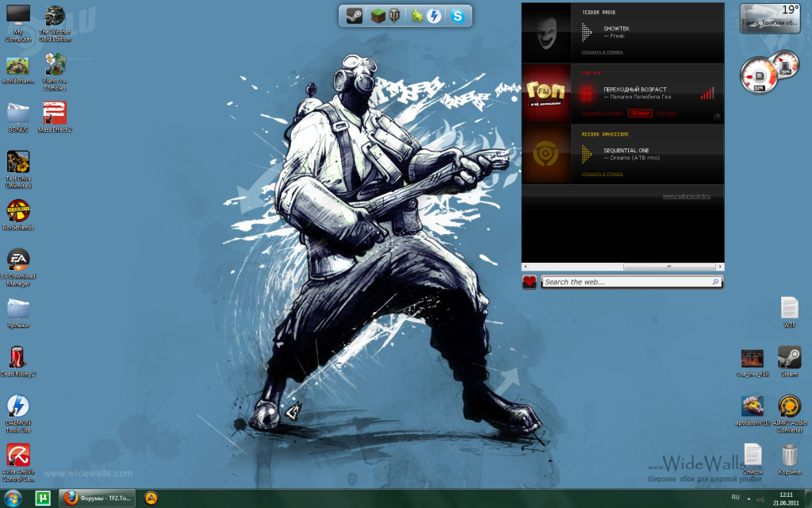The width and height of the screenshot is (812, 508).
Task: Click the CPU meter gauge gadget
Action: (x=759, y=75)
